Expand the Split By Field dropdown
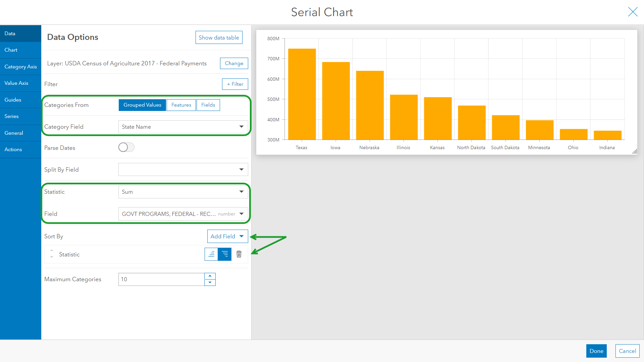 [x=183, y=170]
